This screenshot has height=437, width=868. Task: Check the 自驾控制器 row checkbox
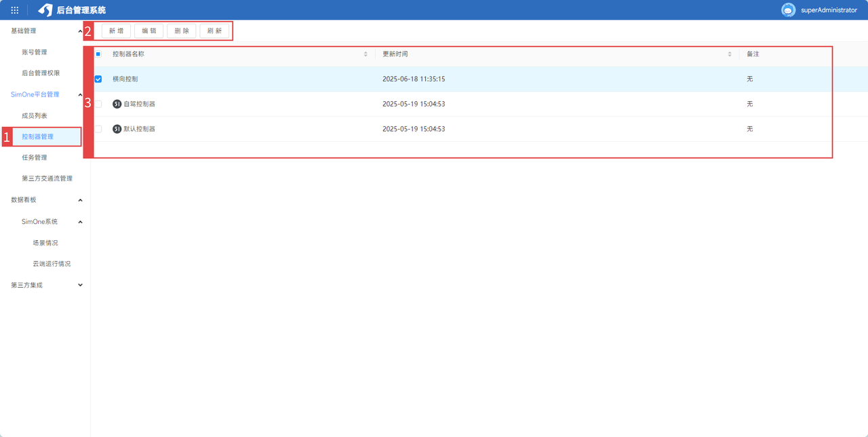click(x=98, y=104)
